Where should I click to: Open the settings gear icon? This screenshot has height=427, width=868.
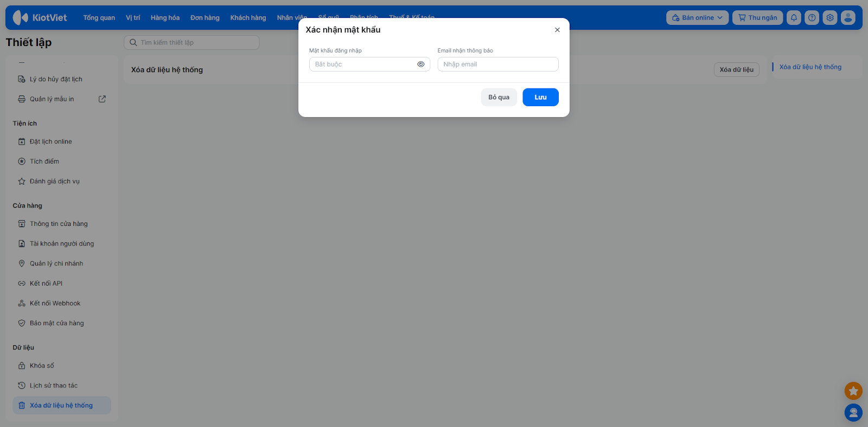coord(830,18)
